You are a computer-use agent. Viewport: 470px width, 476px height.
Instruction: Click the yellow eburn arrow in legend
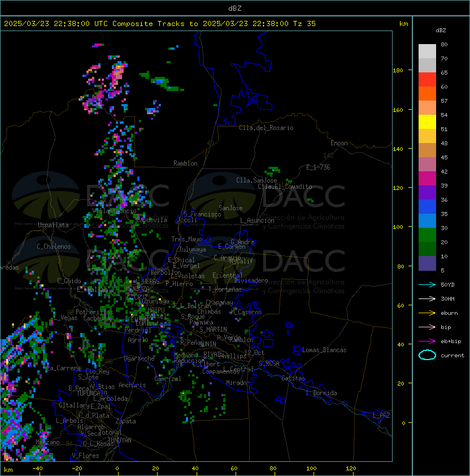pos(427,313)
